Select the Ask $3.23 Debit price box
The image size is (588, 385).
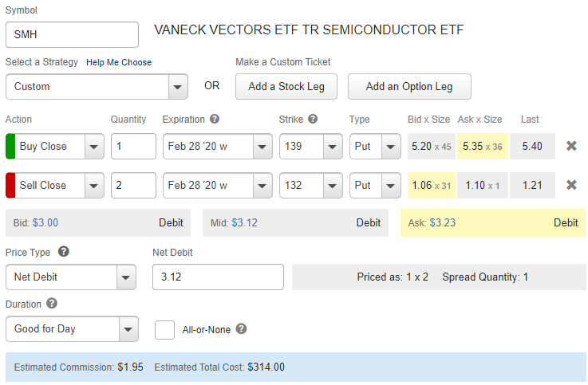492,223
